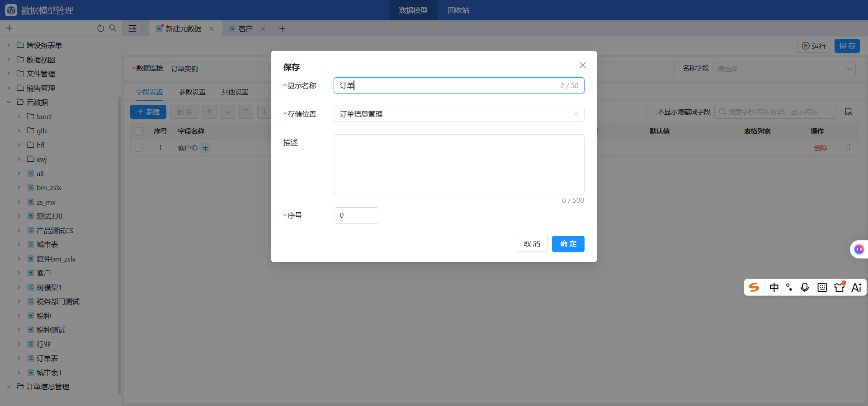Switch to 数据模型 top tab
The width and height of the screenshot is (868, 406).
tap(413, 10)
